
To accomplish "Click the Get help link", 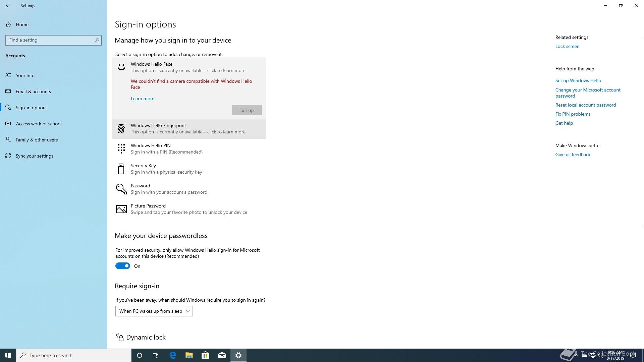I will pos(564,123).
